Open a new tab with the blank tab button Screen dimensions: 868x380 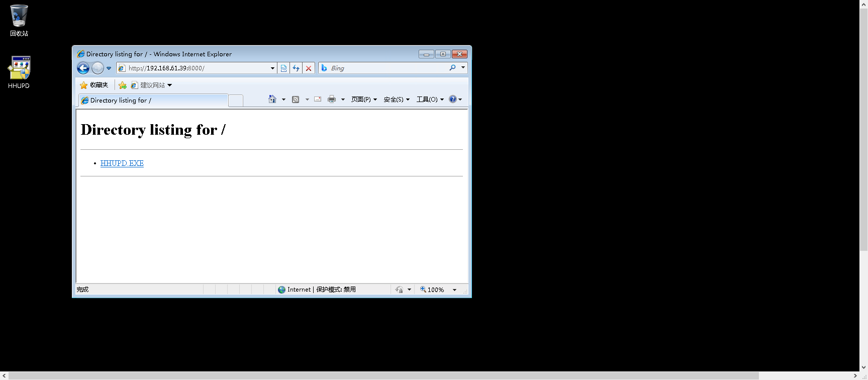(x=235, y=101)
